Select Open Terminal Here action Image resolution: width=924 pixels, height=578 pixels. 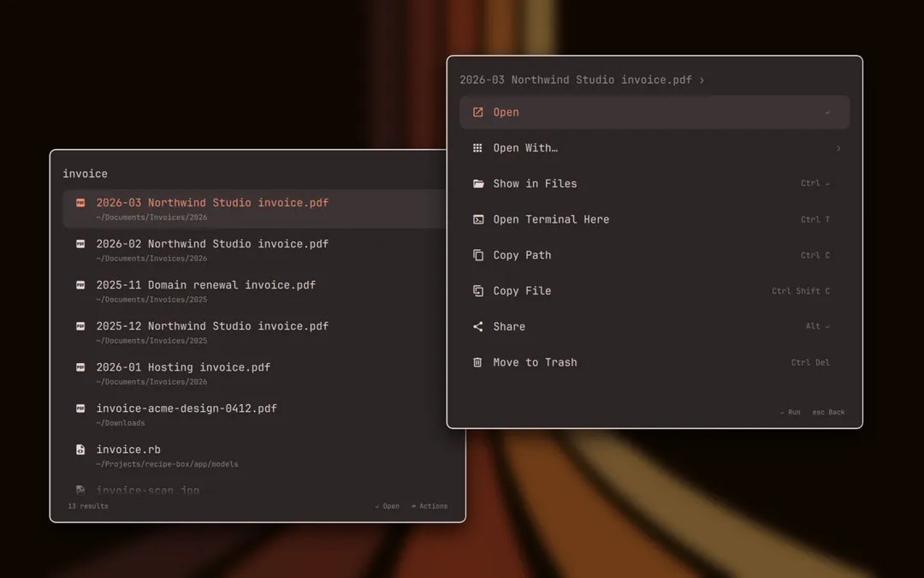pyautogui.click(x=654, y=219)
